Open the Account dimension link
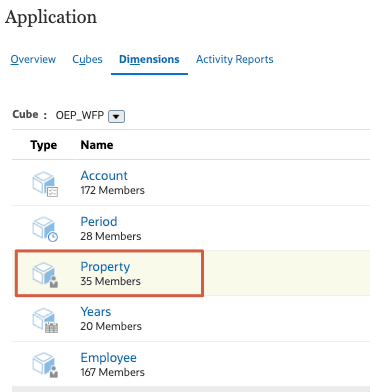The width and height of the screenshot is (370, 392). (104, 176)
